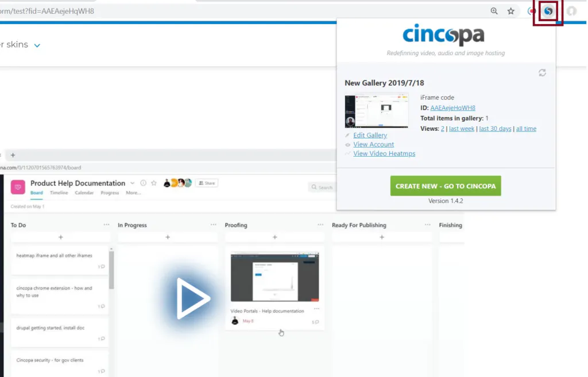Screen dimensions: 588x377
Task: Click comment icon on heatmap iframe card
Action: coord(102,267)
